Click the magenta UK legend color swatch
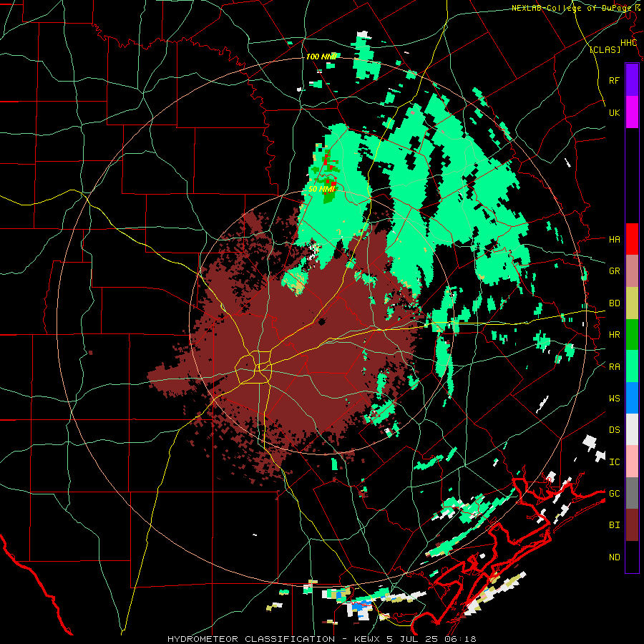The width and height of the screenshot is (644, 644). pos(632,112)
